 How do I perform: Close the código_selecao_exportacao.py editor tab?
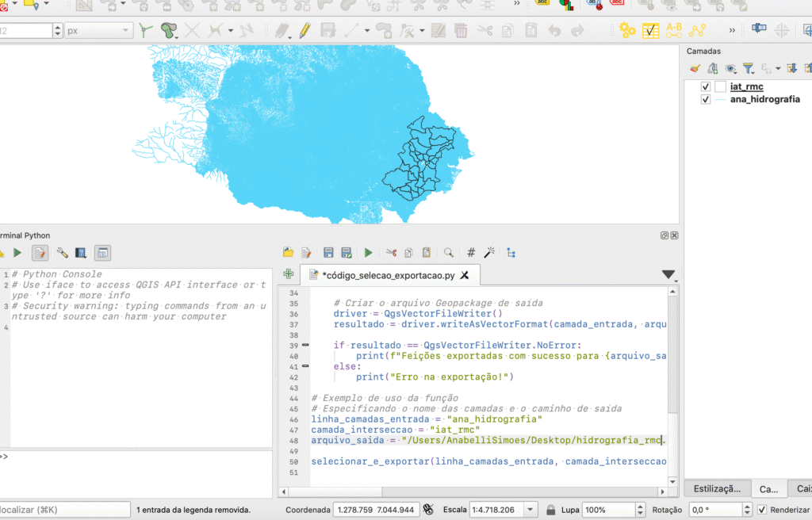[x=465, y=275]
